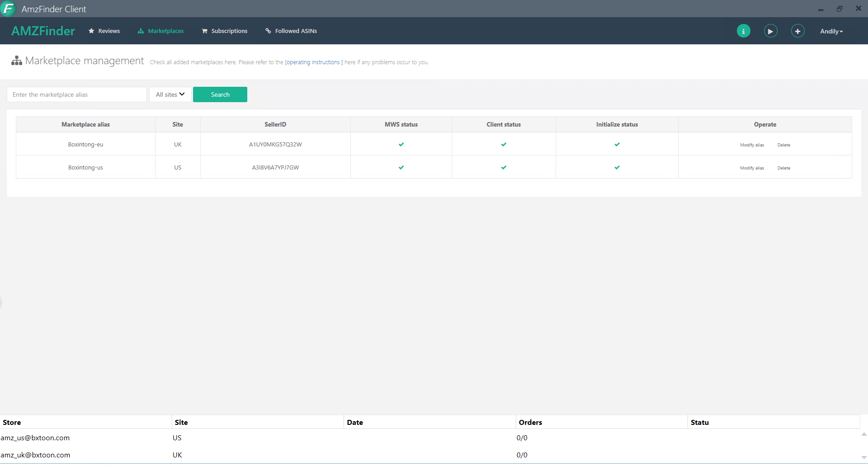Click the green Search button
Screen dimensions: 868x466
220,94
